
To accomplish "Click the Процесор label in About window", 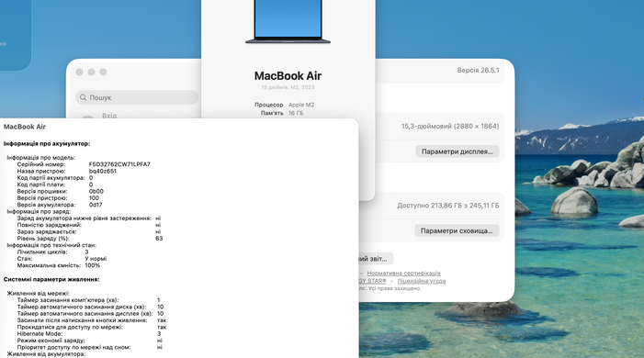I will click(268, 105).
